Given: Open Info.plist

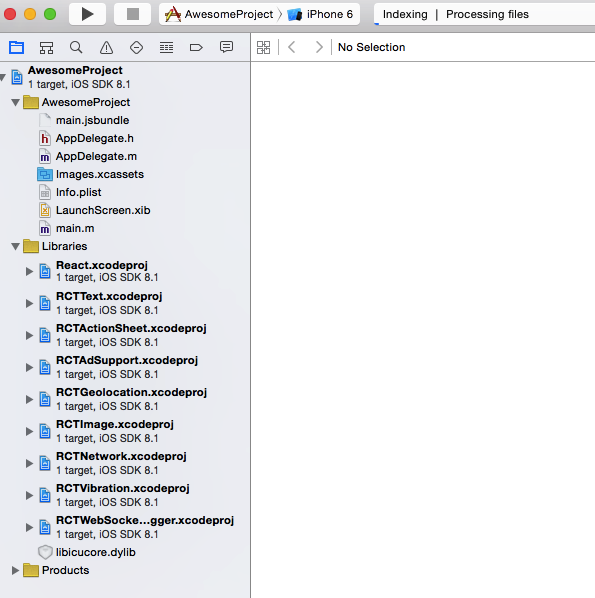Looking at the screenshot, I should 79,192.
